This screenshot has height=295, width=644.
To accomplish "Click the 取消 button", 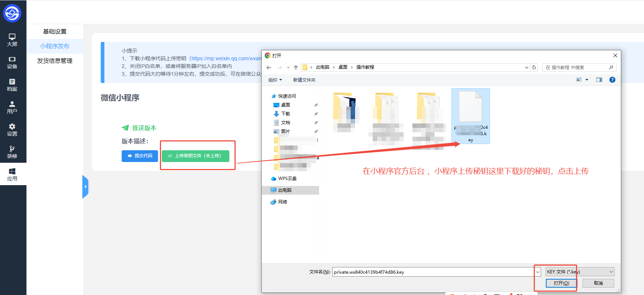I will click(x=598, y=283).
